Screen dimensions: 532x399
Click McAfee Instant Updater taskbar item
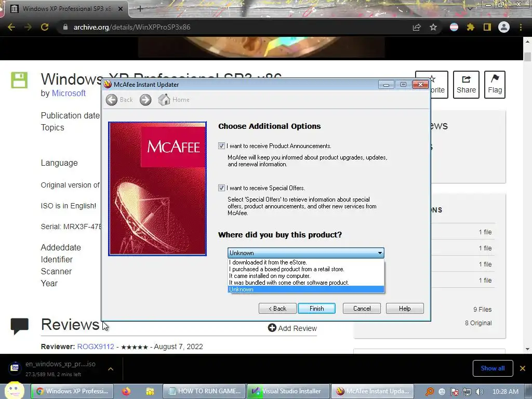pos(373,391)
